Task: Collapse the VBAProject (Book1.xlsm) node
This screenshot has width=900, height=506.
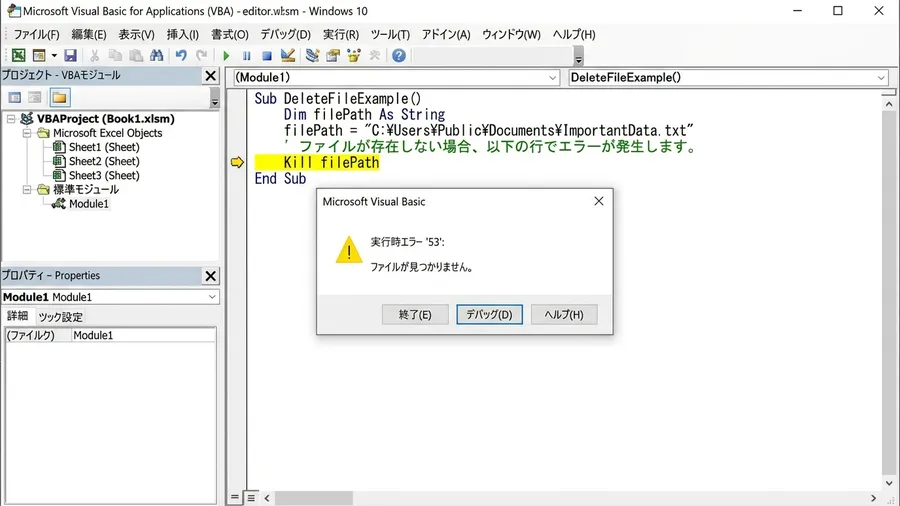Action: [x=10, y=119]
